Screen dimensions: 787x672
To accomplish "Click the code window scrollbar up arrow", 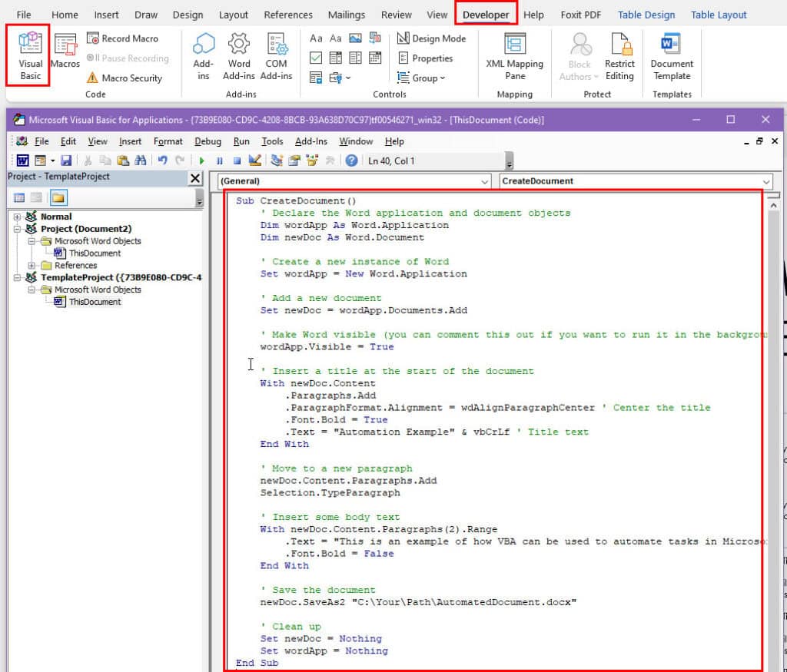I will pyautogui.click(x=773, y=206).
